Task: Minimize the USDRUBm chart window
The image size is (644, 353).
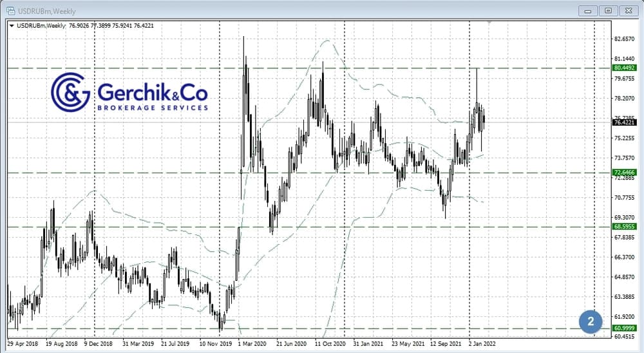Action: [587, 10]
